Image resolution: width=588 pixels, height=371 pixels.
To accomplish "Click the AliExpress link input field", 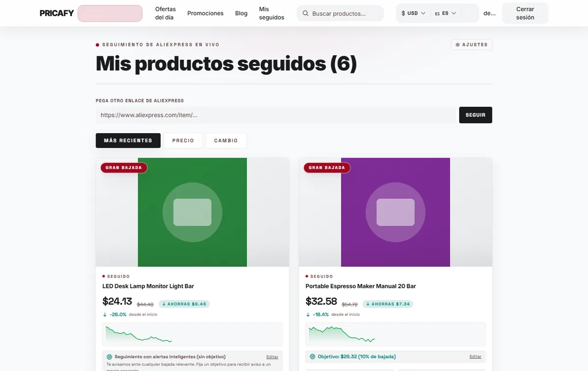I will coord(276,115).
